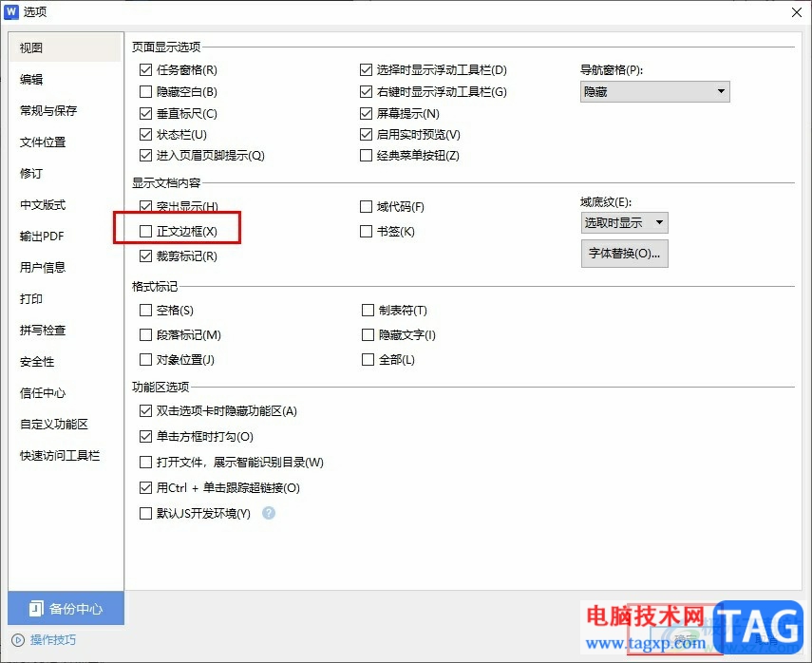
Task: Enable the 空格(S) format mark checkbox
Action: 145,311
